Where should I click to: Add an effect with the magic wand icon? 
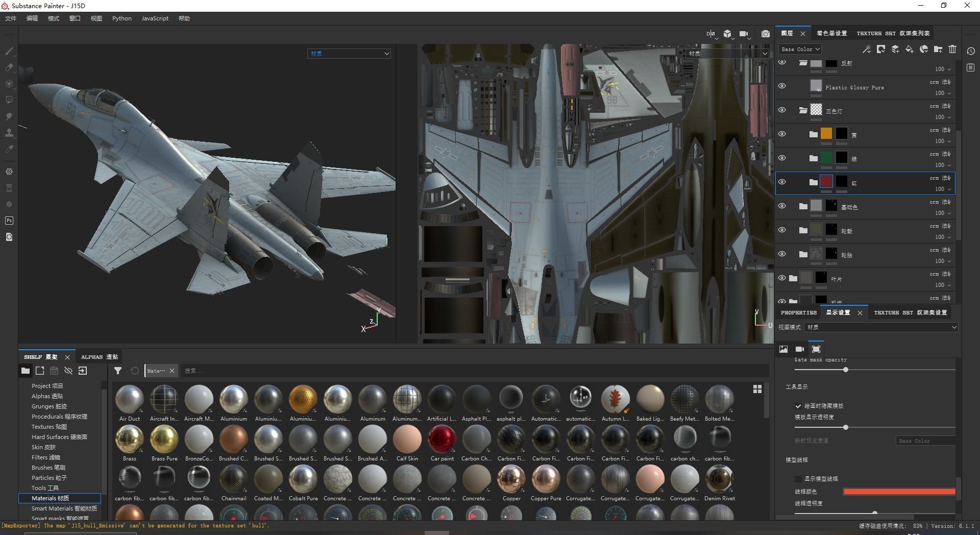click(866, 49)
